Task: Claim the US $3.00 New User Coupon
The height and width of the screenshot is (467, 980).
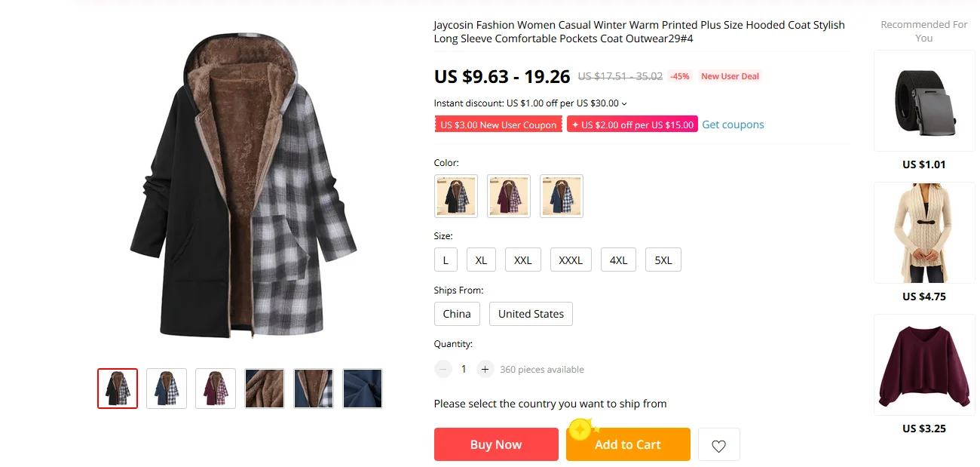Action: (x=498, y=124)
